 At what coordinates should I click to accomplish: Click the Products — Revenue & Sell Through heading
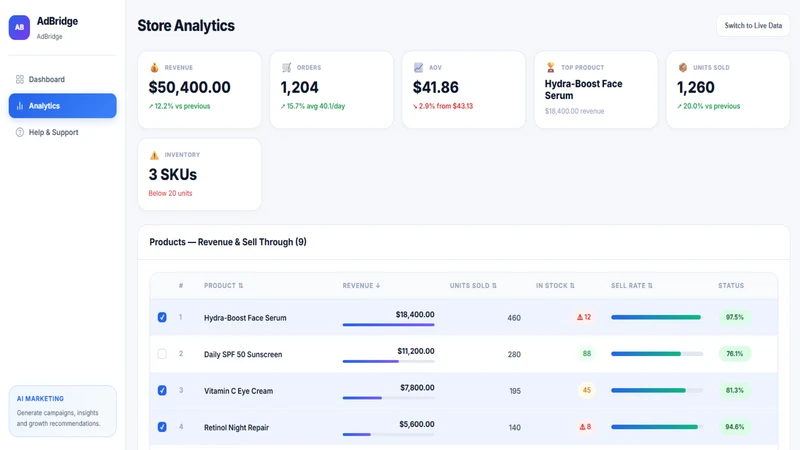tap(228, 242)
